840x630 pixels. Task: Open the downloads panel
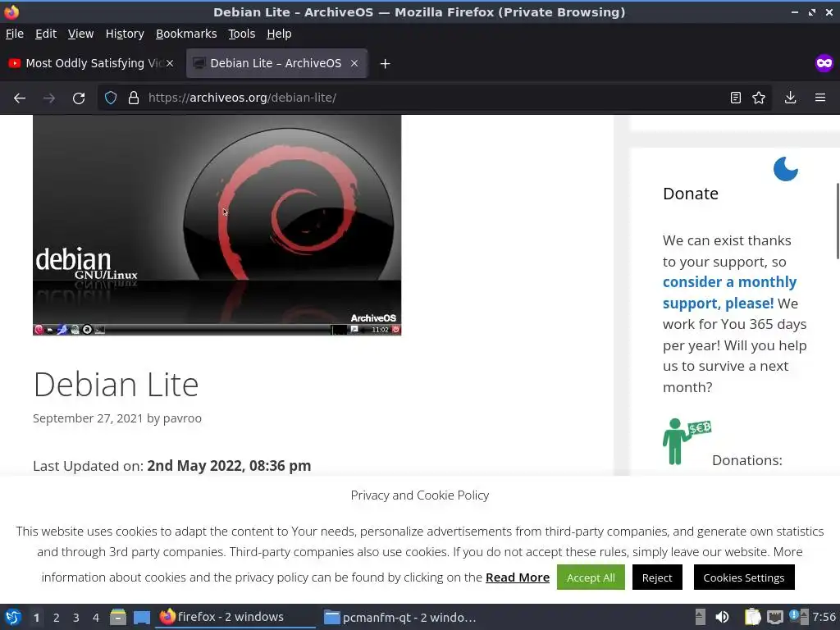tap(790, 98)
